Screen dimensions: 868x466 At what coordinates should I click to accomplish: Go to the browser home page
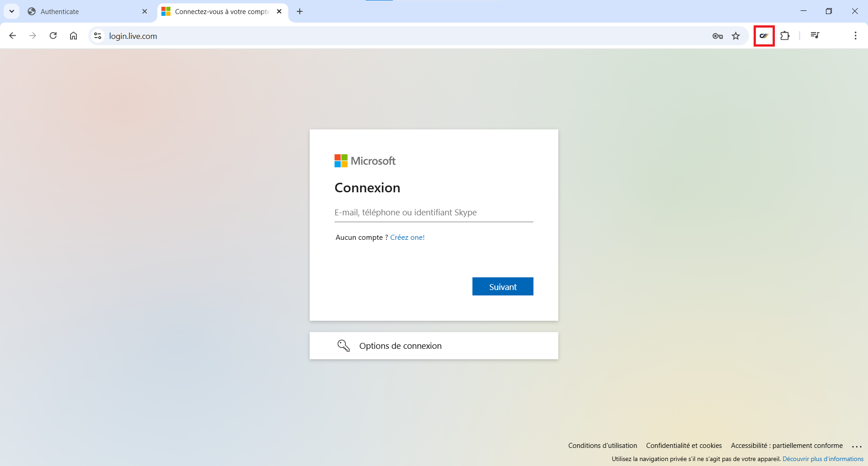pos(74,36)
